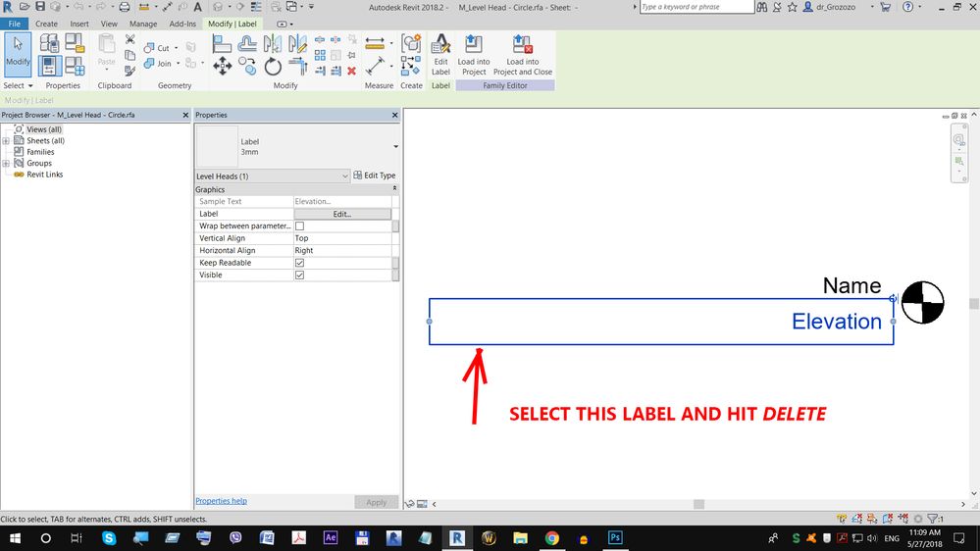Viewport: 980px width, 551px height.
Task: Click the Offset tool icon
Action: point(247,44)
